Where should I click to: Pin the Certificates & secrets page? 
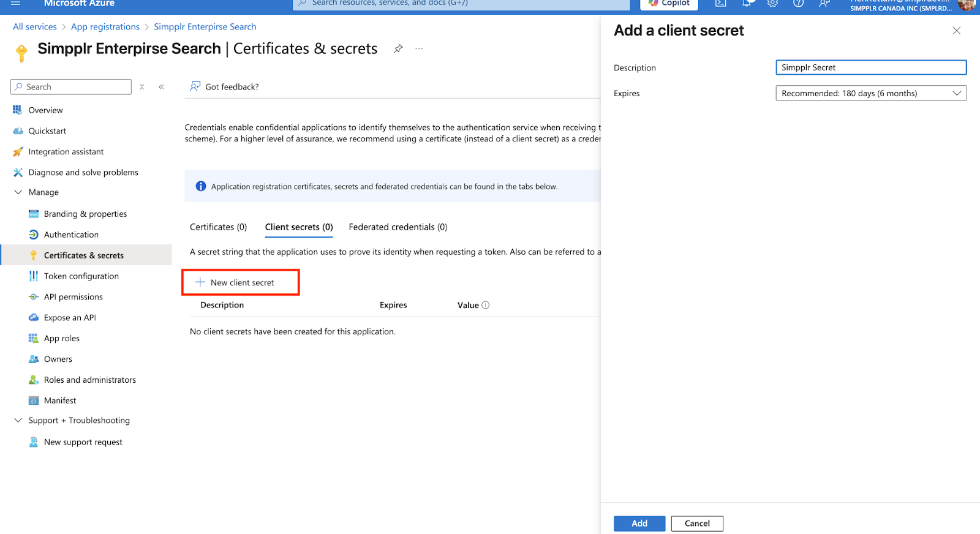click(x=398, y=49)
